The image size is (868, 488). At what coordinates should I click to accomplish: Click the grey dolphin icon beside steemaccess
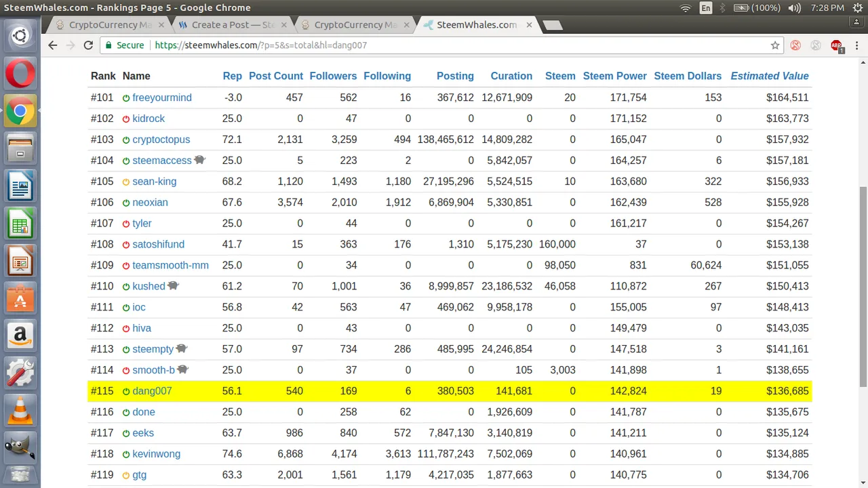(x=199, y=160)
